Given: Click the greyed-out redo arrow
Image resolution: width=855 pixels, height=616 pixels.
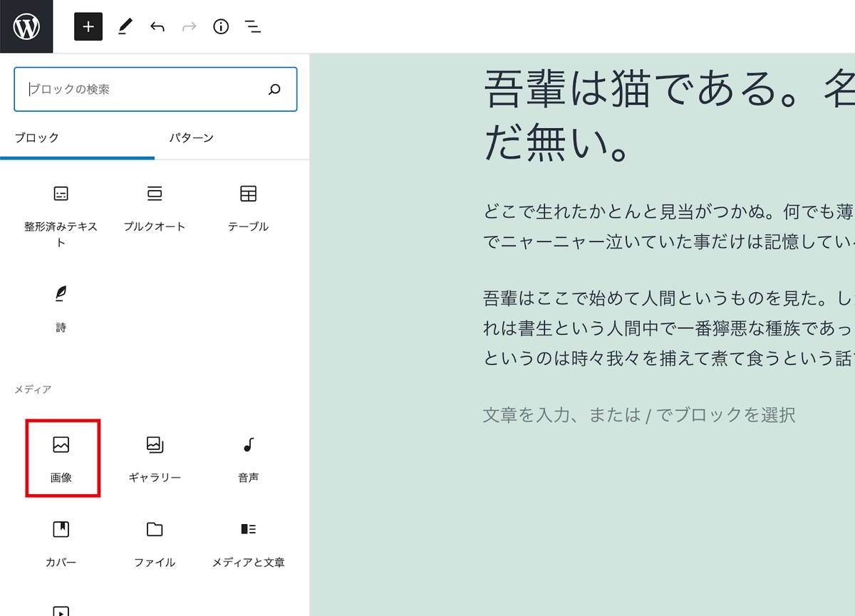Looking at the screenshot, I should coord(189,27).
